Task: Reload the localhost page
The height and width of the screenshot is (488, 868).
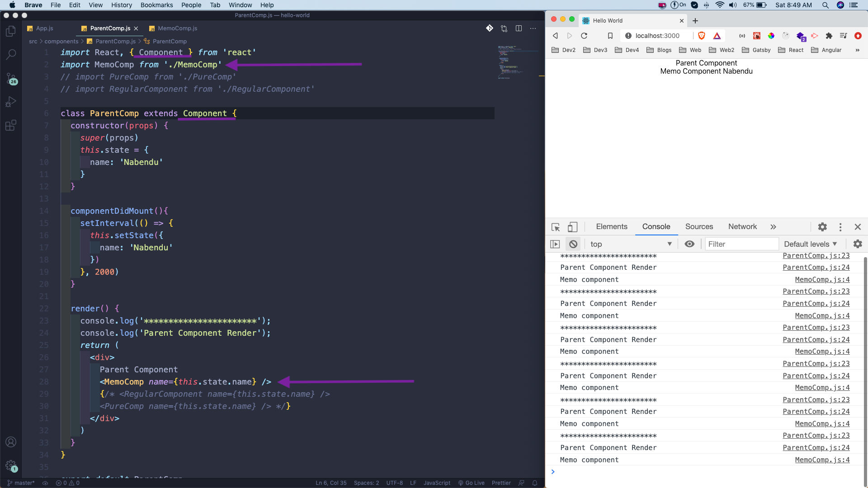Action: point(584,36)
